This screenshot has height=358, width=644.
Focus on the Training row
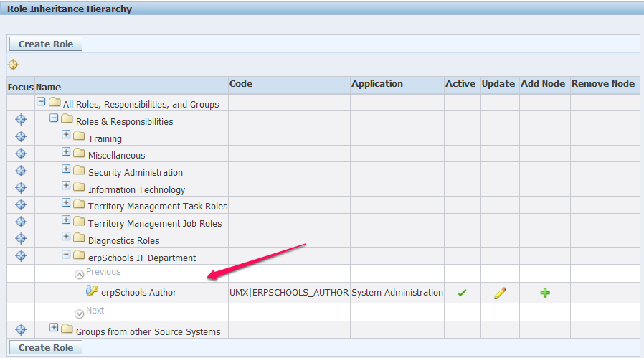21,136
